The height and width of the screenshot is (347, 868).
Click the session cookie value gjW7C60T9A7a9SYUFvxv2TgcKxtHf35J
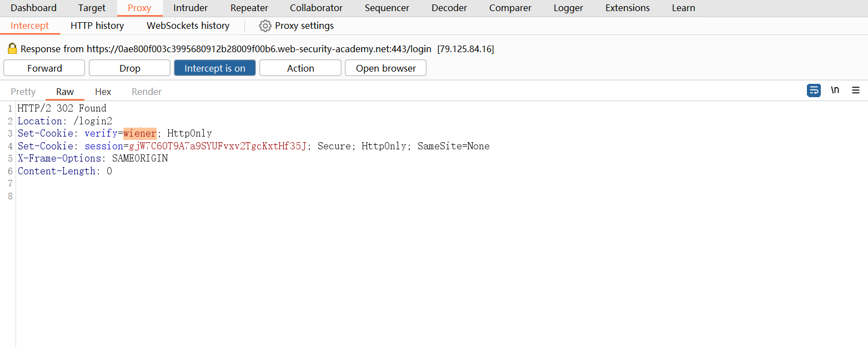pyautogui.click(x=218, y=146)
